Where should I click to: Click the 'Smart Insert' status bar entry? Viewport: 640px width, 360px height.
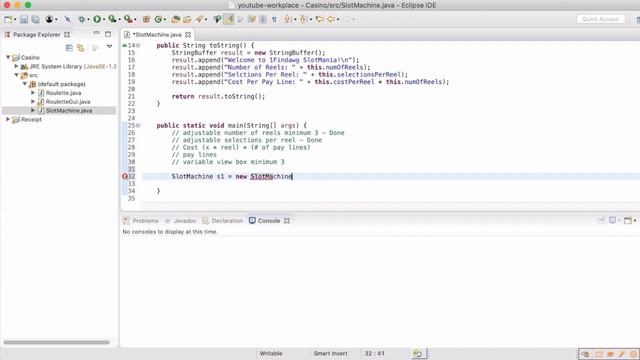point(330,353)
